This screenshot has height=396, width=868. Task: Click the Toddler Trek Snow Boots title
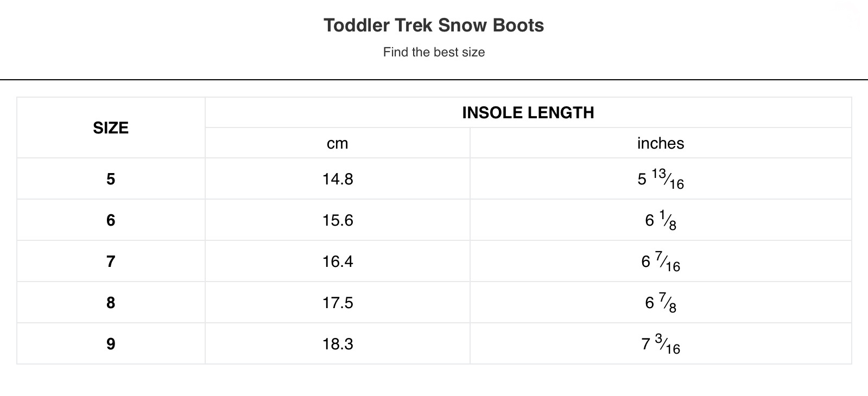(x=434, y=25)
